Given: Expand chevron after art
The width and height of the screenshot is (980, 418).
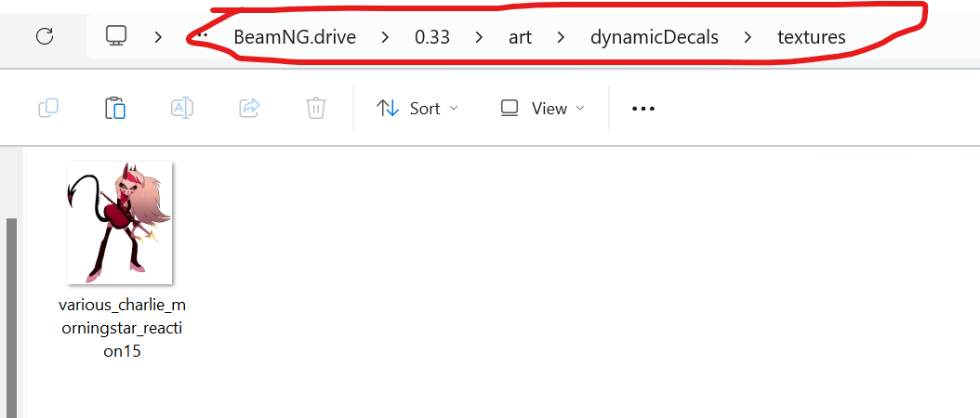Looking at the screenshot, I should (x=561, y=37).
